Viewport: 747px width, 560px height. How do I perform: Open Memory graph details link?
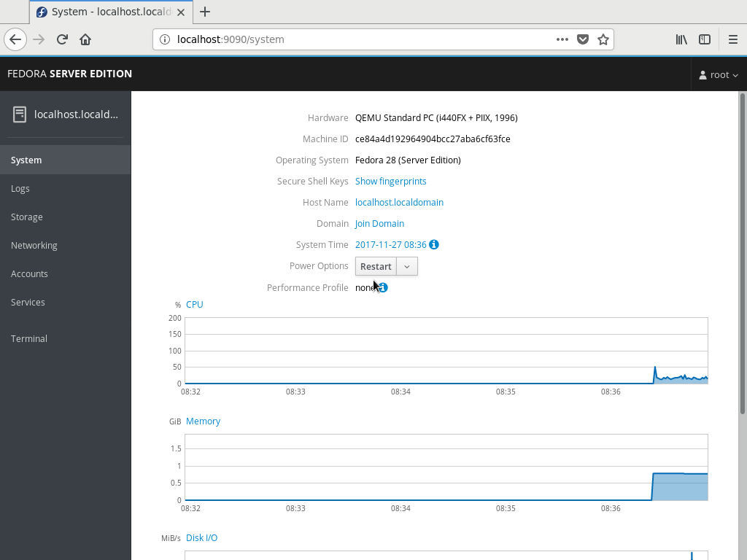point(203,421)
